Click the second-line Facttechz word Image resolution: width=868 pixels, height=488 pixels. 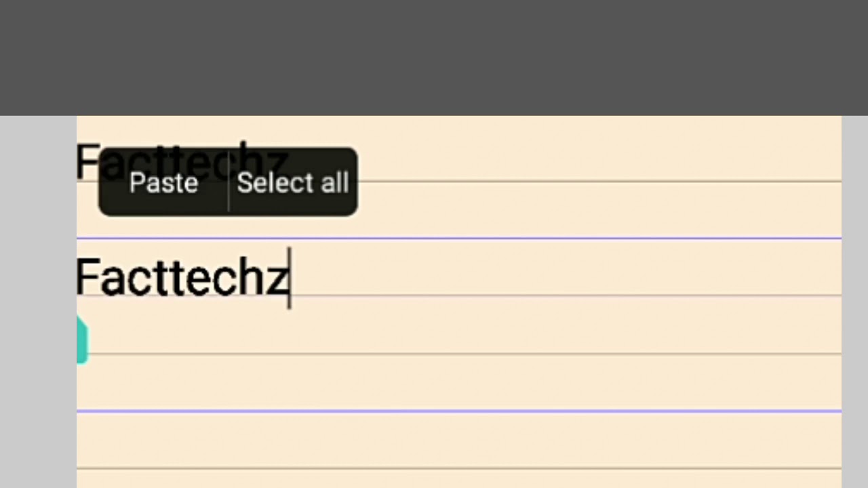point(182,278)
